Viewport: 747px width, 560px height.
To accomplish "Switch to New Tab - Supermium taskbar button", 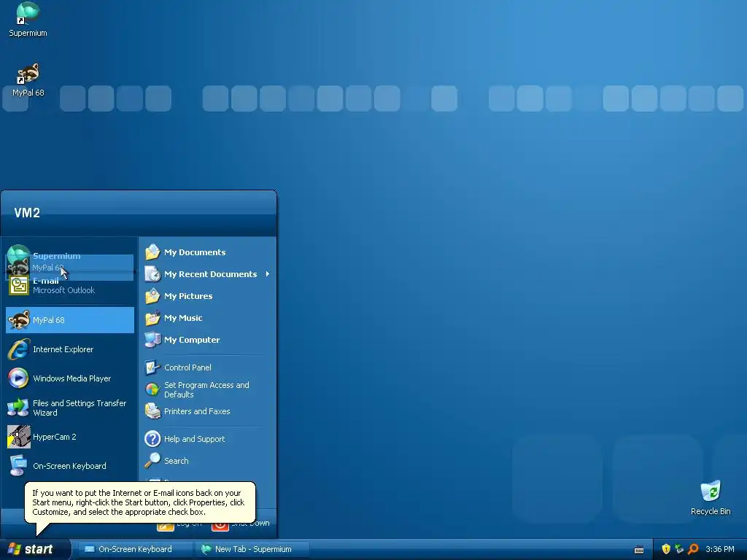I will coord(252,549).
